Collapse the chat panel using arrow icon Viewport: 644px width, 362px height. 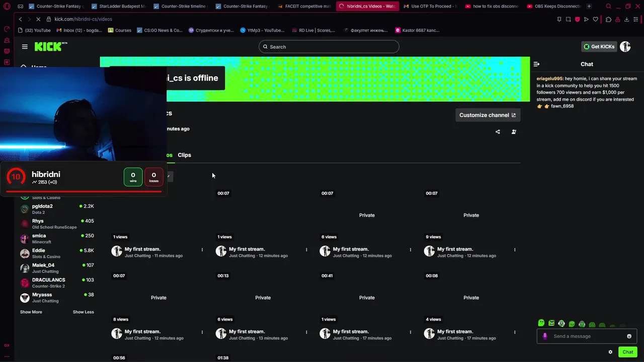536,64
